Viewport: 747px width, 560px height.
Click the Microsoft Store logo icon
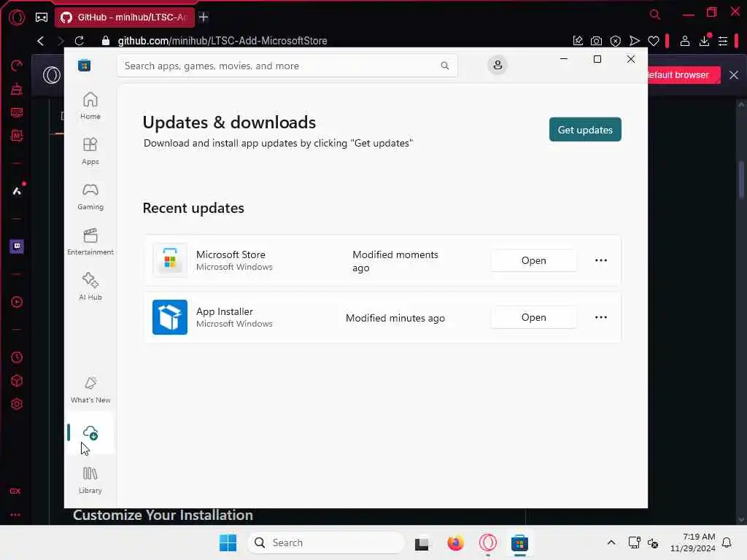tap(85, 65)
